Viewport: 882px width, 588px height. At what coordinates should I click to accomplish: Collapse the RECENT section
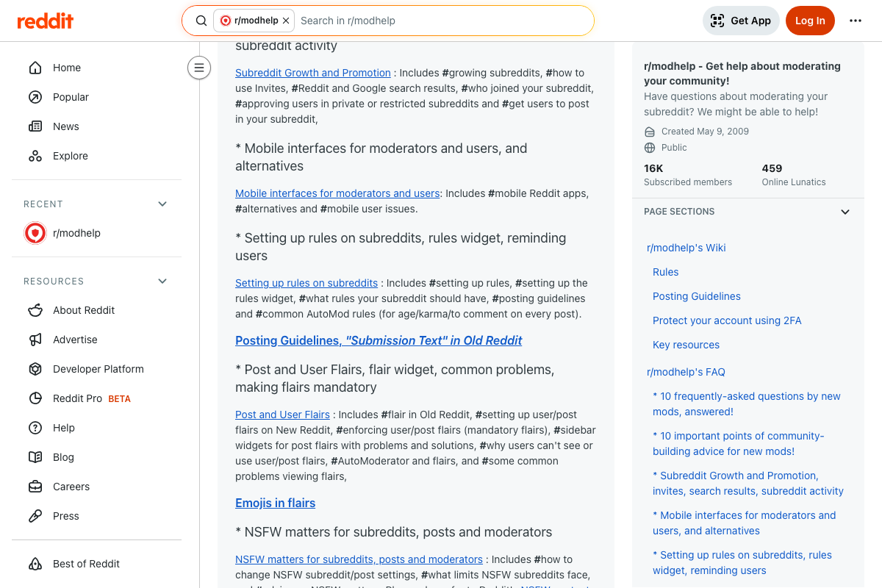click(162, 204)
